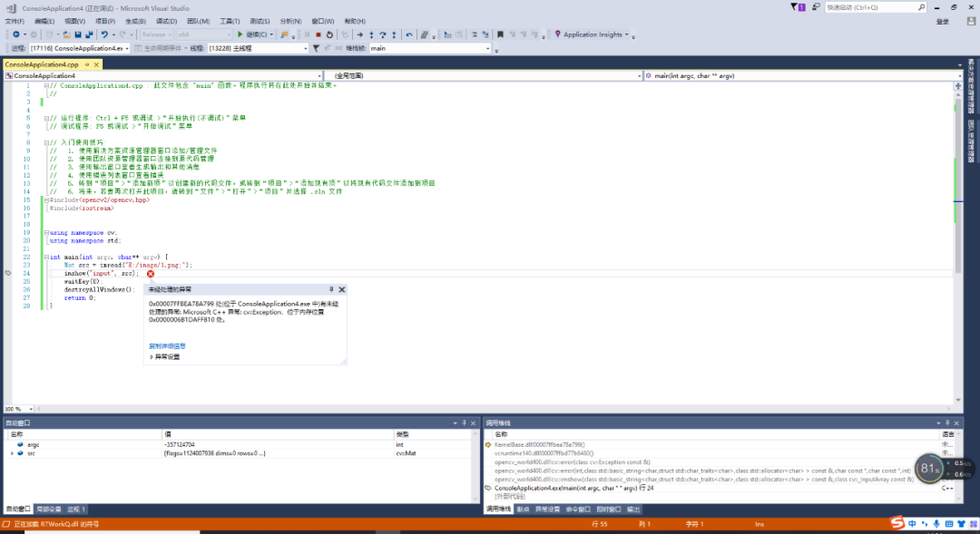Open the 调试(D) menu

coord(166,21)
